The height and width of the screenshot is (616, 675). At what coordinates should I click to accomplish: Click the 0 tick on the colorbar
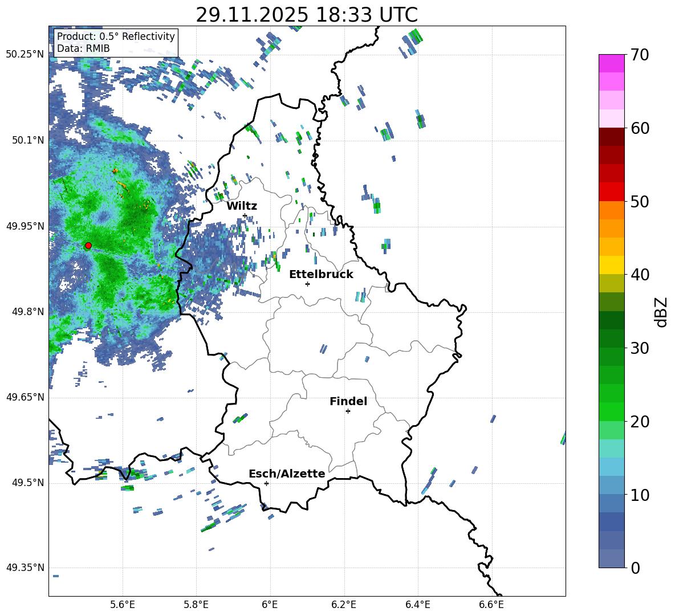(x=635, y=568)
